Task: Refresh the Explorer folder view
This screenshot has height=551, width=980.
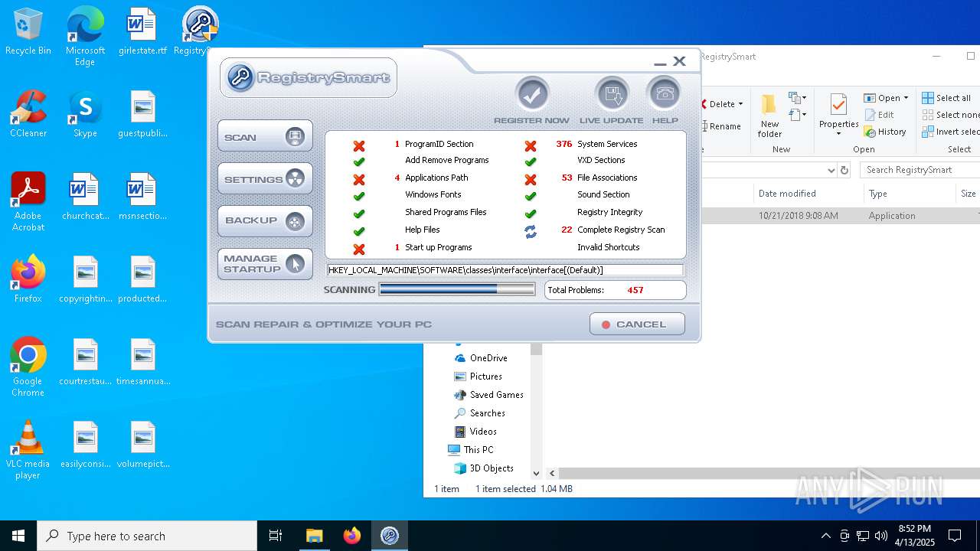Action: point(844,170)
